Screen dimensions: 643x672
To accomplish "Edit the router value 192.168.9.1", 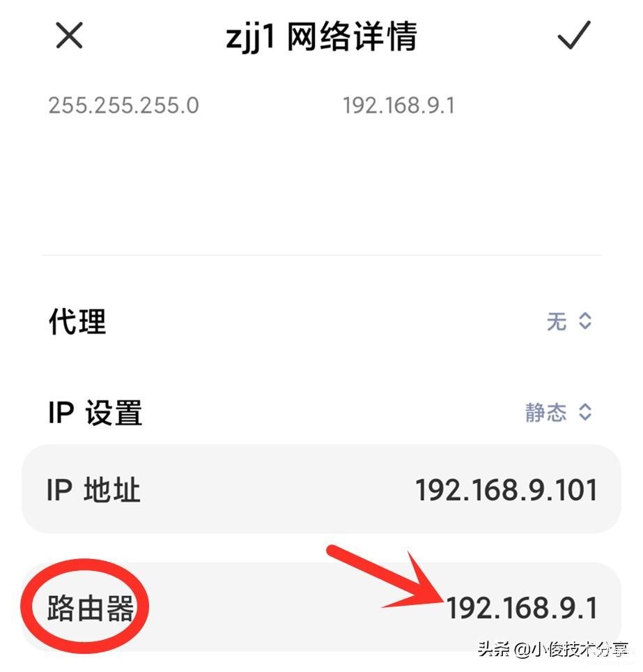I will pos(522,608).
